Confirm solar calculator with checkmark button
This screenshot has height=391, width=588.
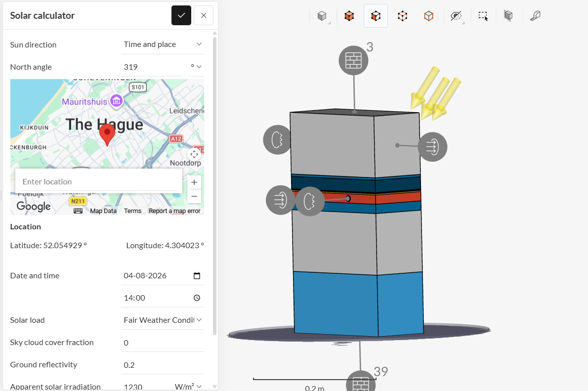pos(181,15)
